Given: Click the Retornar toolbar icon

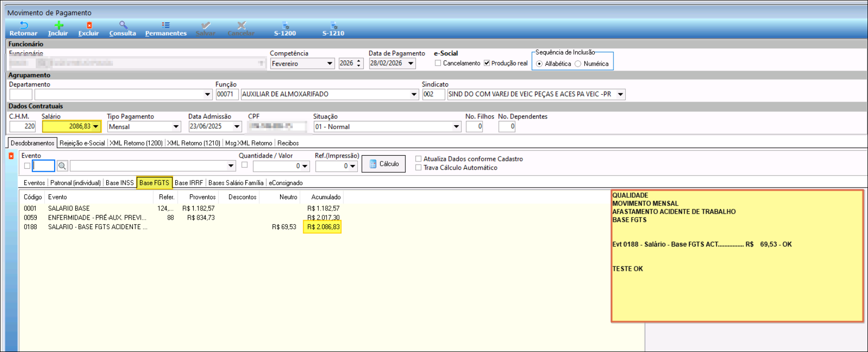Looking at the screenshot, I should tap(23, 26).
